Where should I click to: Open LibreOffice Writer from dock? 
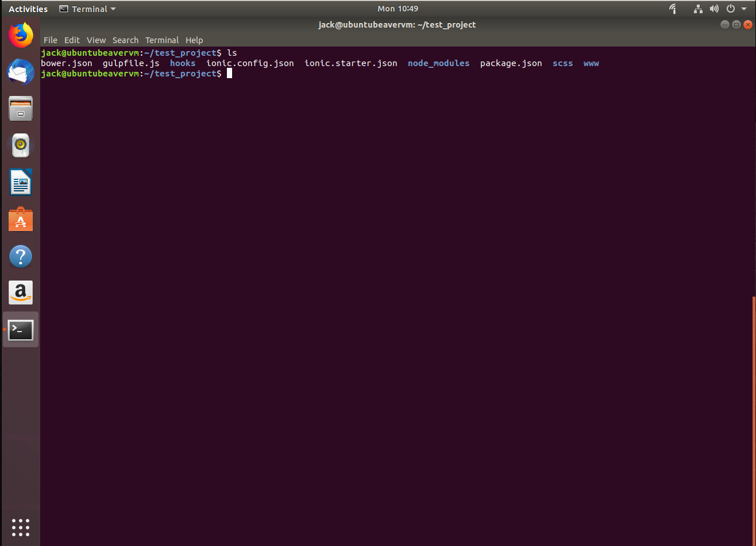pos(21,182)
